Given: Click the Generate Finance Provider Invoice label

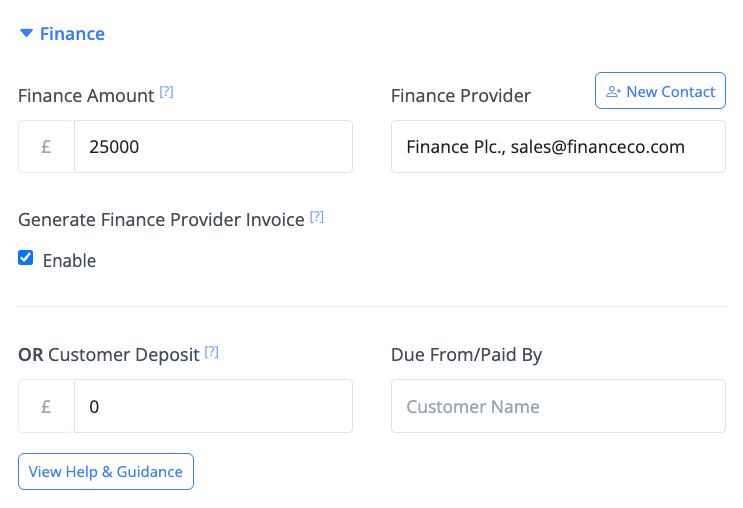Looking at the screenshot, I should [x=161, y=220].
